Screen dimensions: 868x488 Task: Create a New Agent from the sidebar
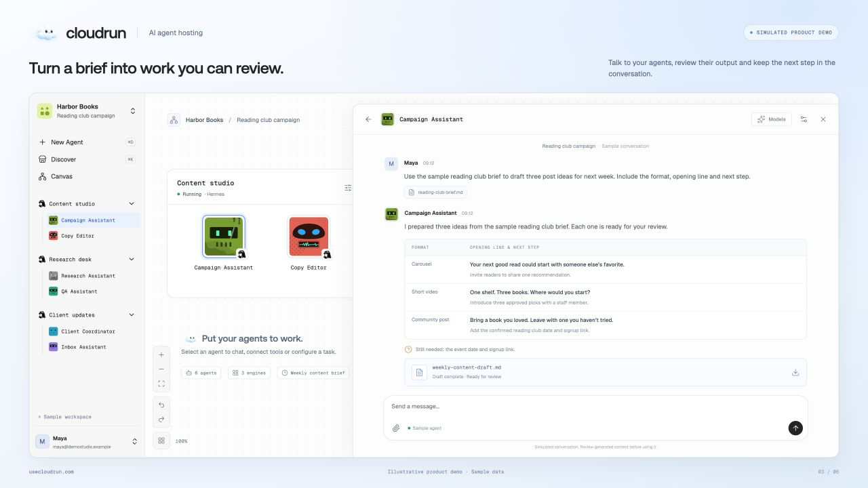click(x=87, y=142)
